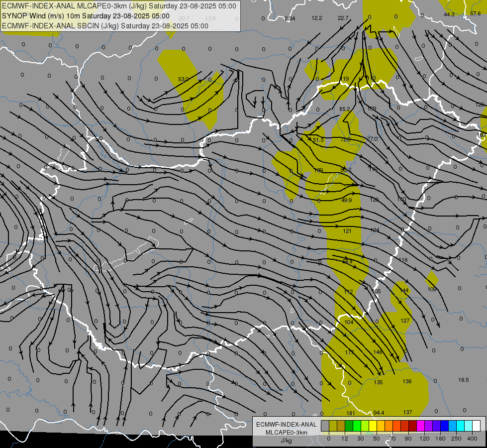Click the SYNOP Wind 10m title line

tap(86, 16)
